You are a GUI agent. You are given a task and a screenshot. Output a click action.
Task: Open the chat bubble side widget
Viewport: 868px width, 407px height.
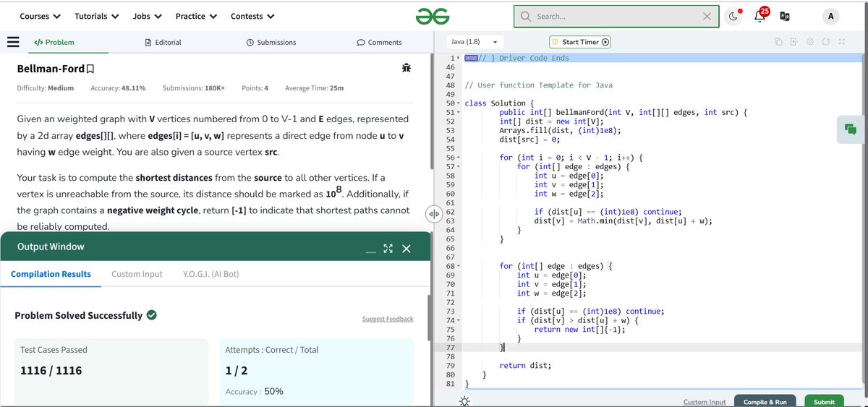[x=851, y=129]
